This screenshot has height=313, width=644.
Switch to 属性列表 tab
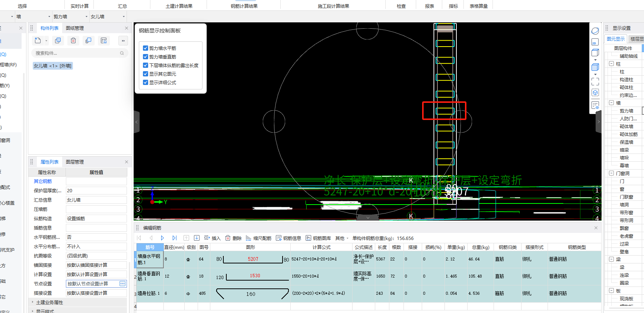click(x=50, y=162)
